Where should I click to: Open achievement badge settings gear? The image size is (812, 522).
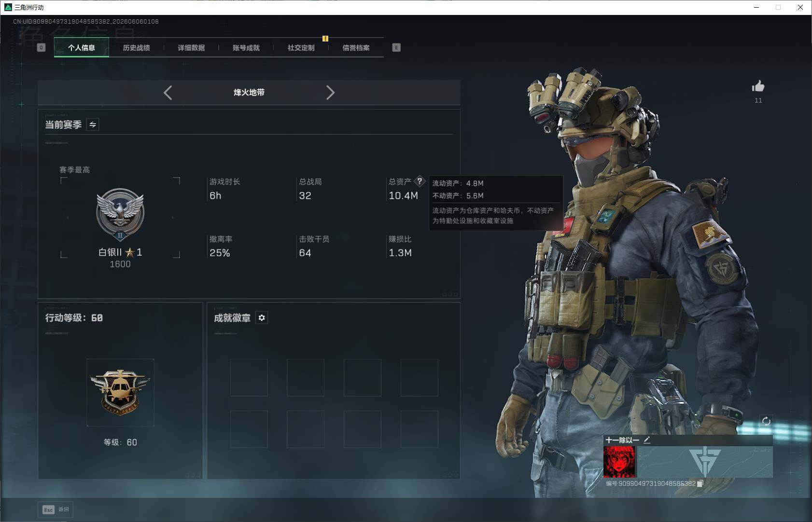click(262, 318)
